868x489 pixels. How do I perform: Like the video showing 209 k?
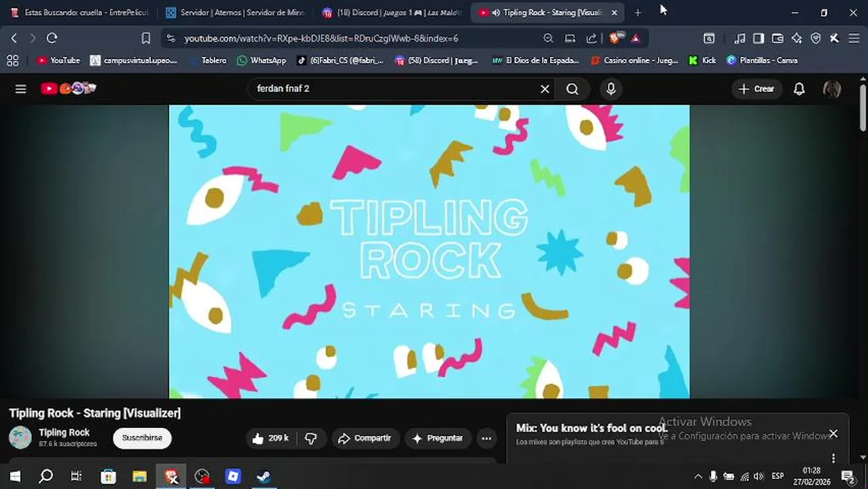270,438
